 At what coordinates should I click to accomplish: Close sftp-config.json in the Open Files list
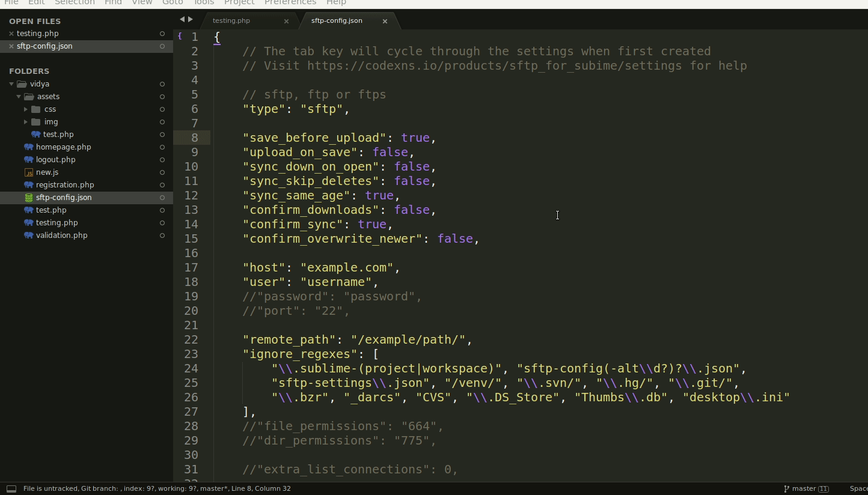pyautogui.click(x=11, y=46)
